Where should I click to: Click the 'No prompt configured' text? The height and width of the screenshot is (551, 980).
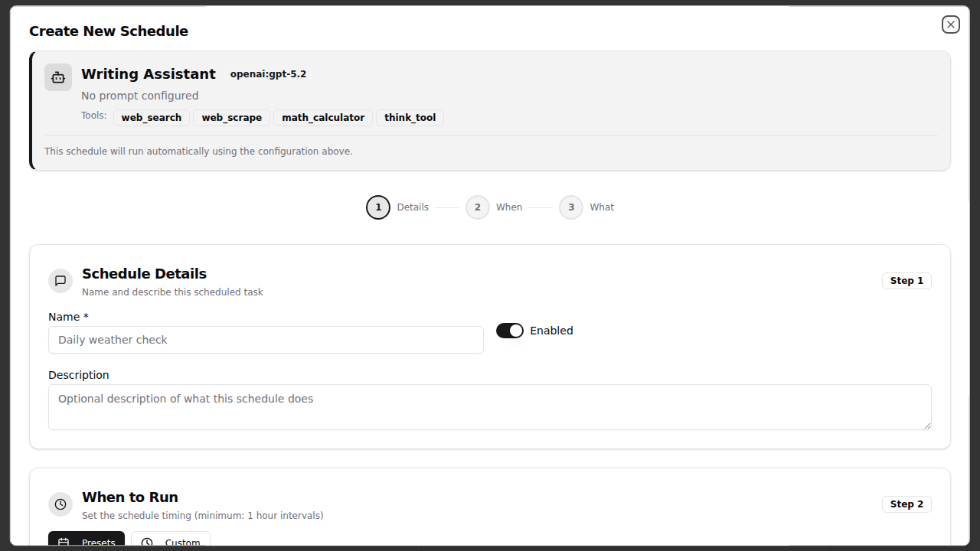click(x=140, y=96)
